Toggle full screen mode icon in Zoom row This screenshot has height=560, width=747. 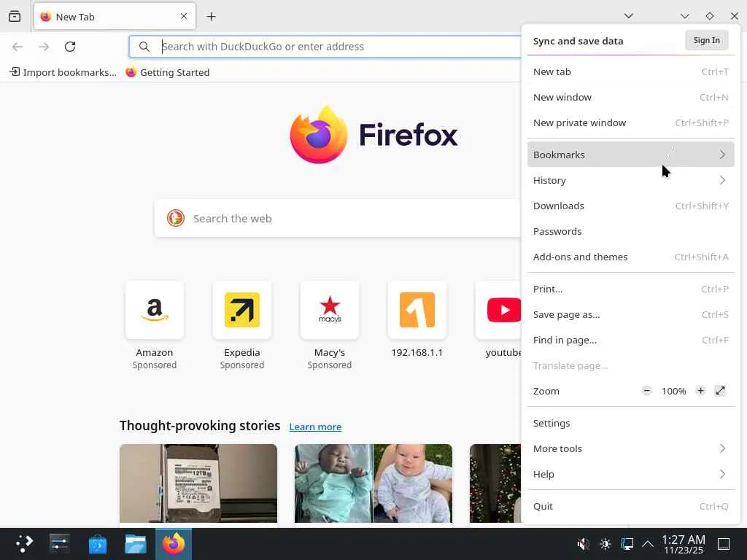click(720, 391)
